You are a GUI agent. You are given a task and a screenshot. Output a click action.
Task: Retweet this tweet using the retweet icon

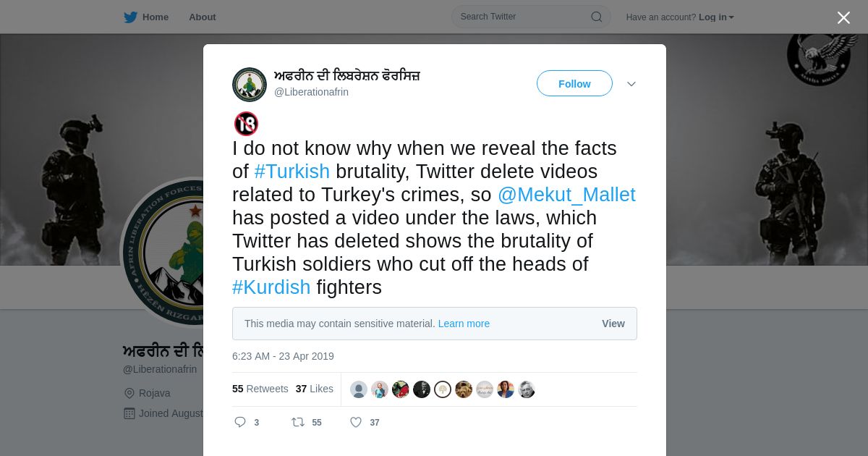[x=297, y=422]
